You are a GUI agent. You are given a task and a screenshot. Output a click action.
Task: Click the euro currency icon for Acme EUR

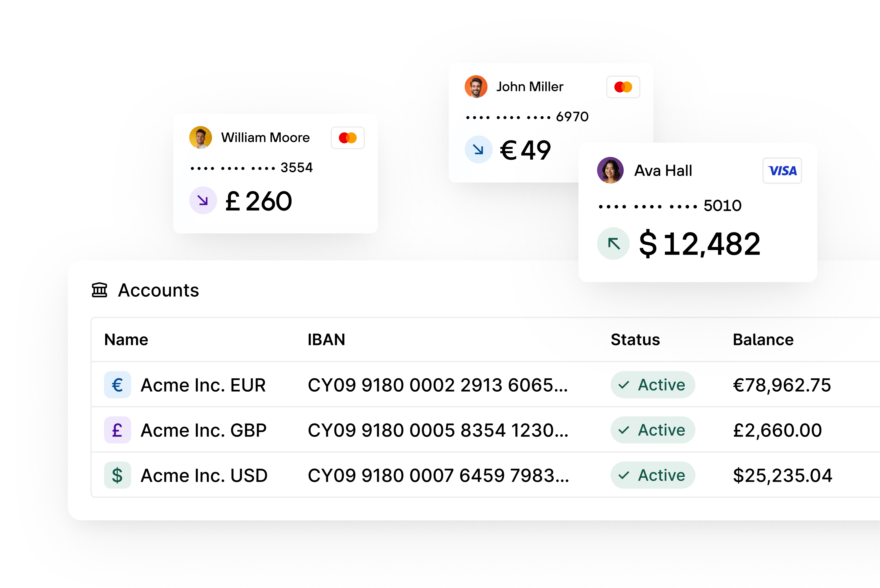(117, 385)
